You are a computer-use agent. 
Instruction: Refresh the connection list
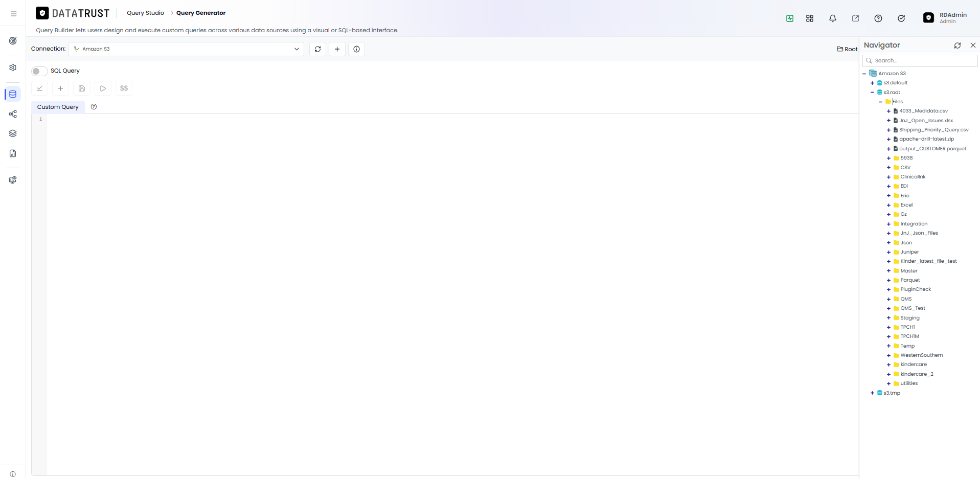pyautogui.click(x=318, y=49)
